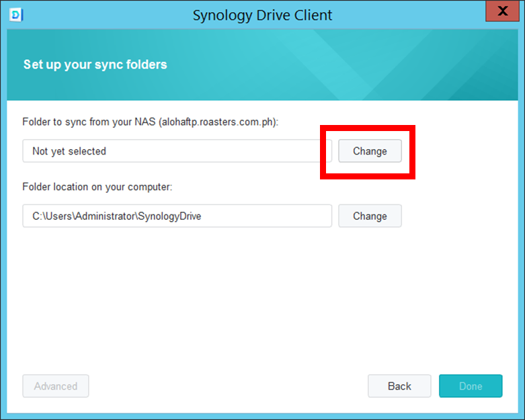This screenshot has width=525, height=420.
Task: Select the C:\Users\Administrator\SynologyDrive path field
Action: (177, 216)
